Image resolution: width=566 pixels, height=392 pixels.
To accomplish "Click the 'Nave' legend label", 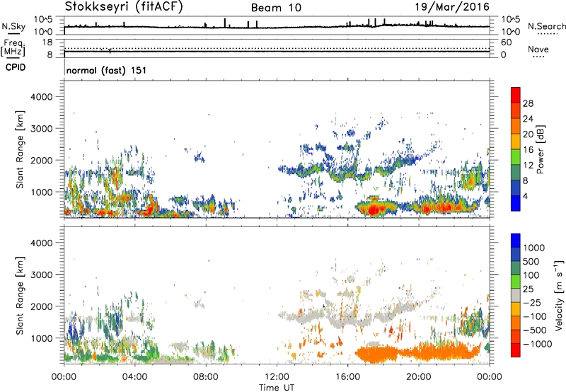I will [538, 50].
